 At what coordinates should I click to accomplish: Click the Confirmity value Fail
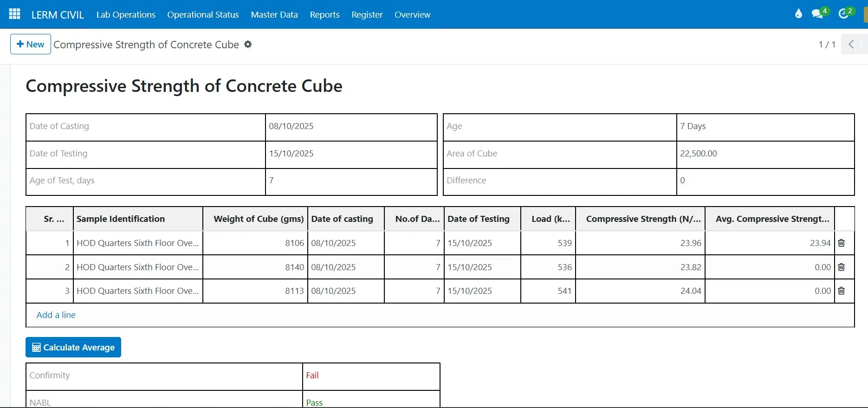312,375
